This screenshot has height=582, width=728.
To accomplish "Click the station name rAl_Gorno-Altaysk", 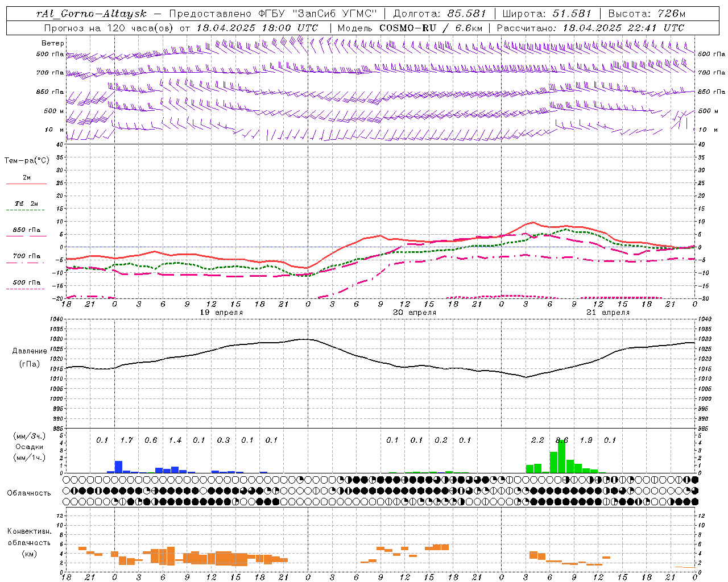I will pos(92,14).
